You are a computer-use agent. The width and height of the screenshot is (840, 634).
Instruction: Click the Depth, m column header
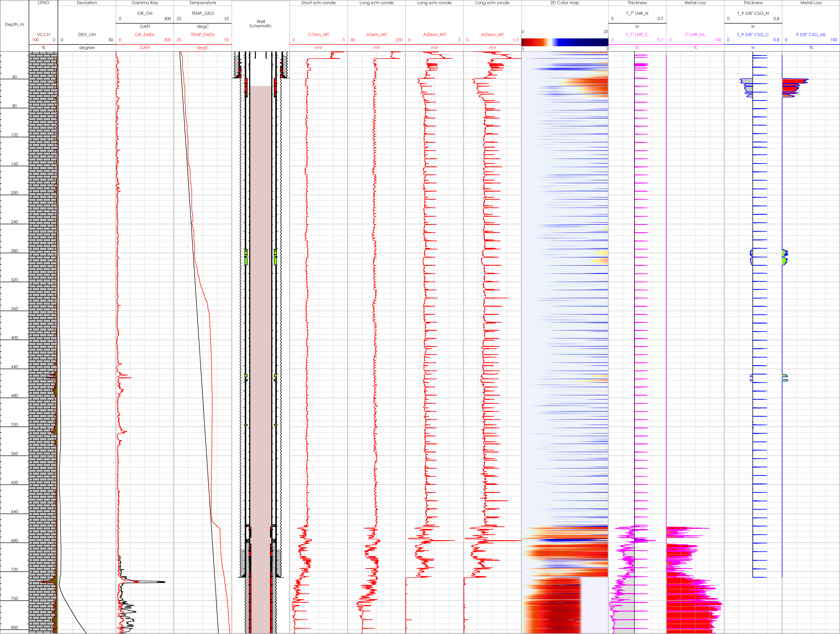[x=14, y=24]
